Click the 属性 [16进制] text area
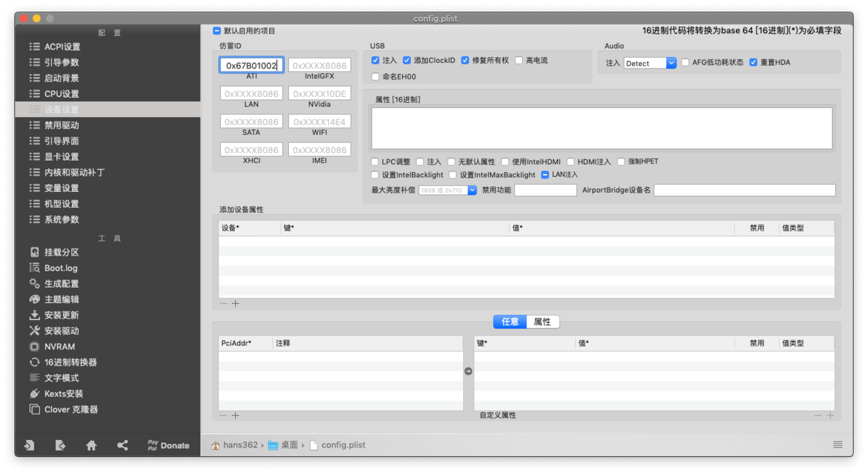 [601, 128]
